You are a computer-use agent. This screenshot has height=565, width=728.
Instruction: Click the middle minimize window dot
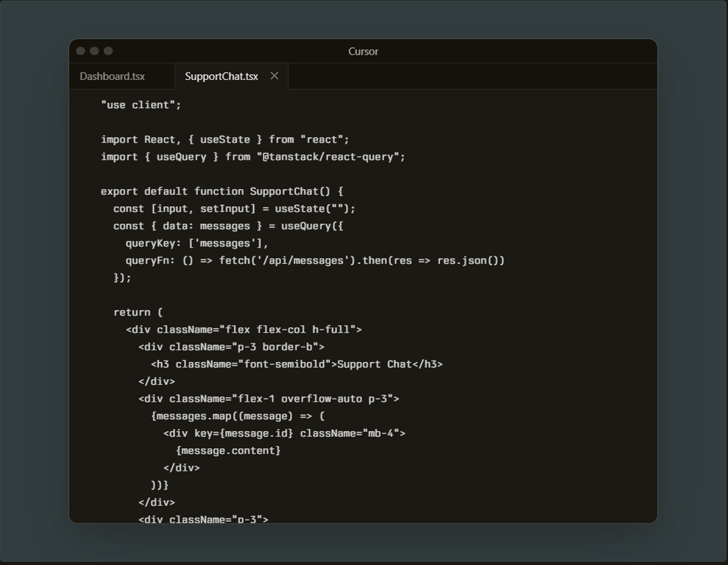click(94, 51)
